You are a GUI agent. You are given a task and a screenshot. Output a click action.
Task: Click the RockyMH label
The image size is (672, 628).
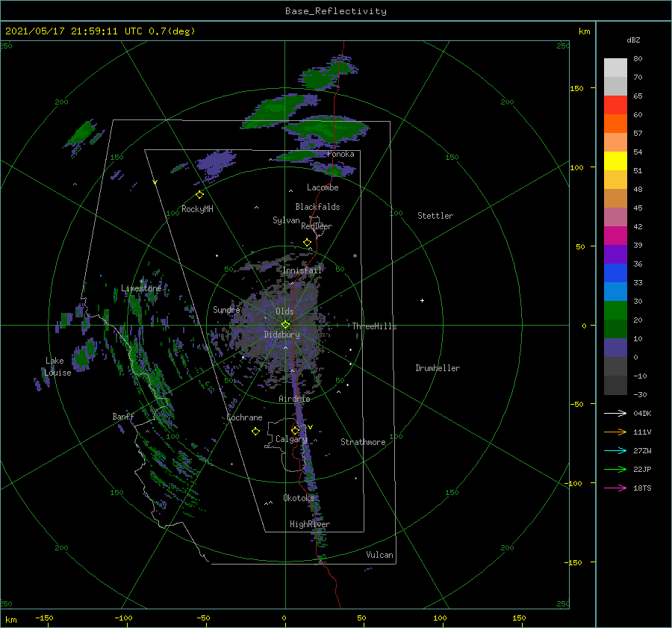click(x=197, y=209)
